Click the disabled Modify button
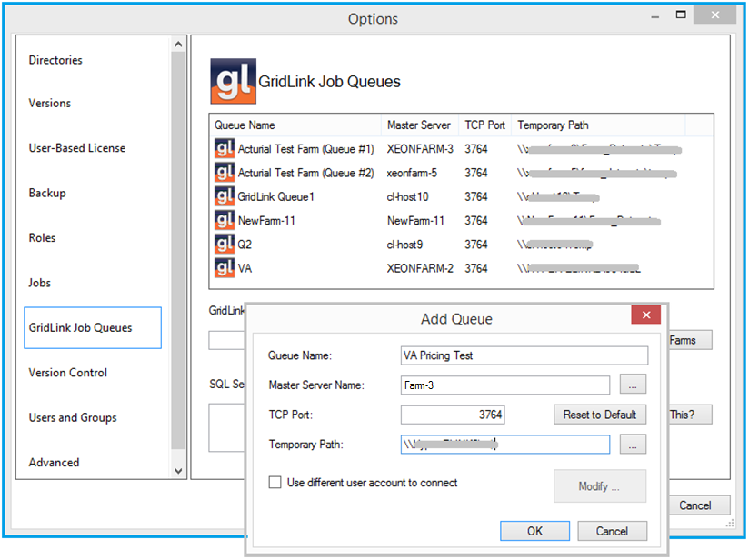Screen dimensions: 749x560 600,486
